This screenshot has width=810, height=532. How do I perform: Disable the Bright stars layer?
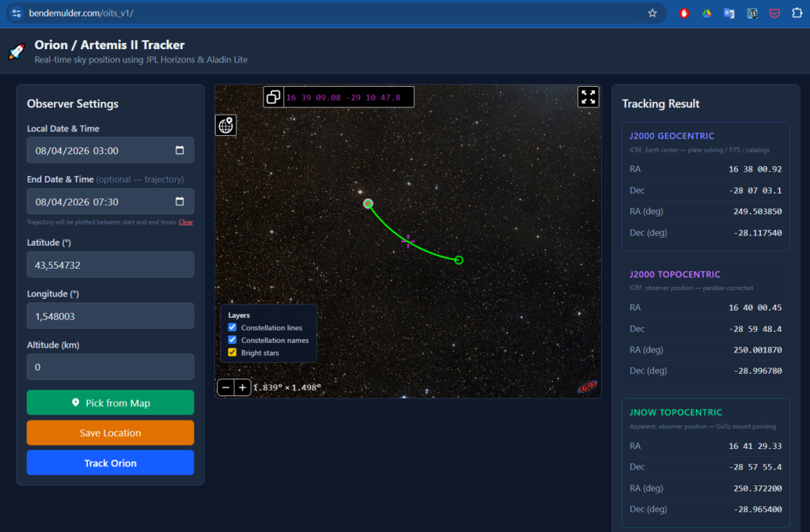pyautogui.click(x=232, y=353)
